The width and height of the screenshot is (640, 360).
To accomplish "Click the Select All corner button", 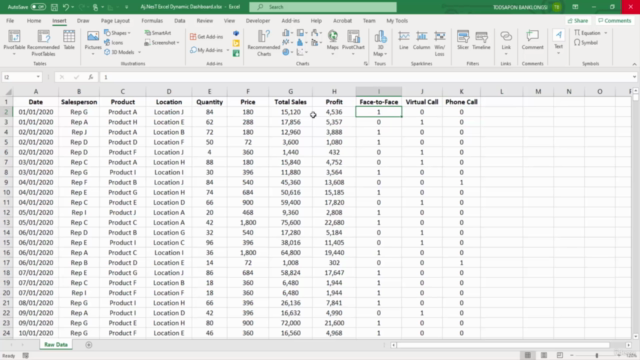I will pyautogui.click(x=7, y=92).
